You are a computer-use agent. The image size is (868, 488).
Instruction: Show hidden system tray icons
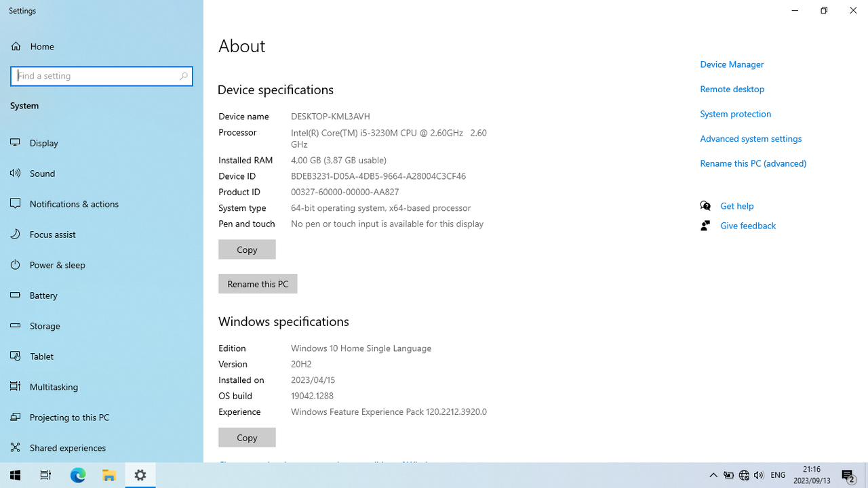click(x=713, y=474)
